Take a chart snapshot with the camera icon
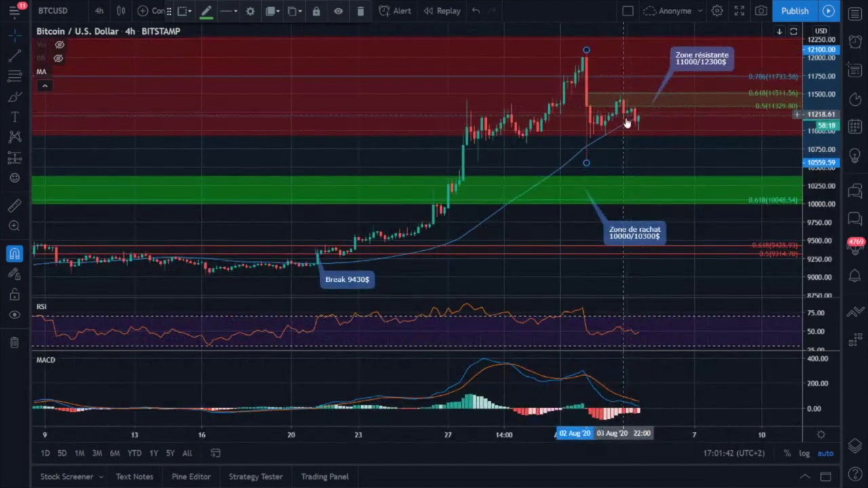 761,11
